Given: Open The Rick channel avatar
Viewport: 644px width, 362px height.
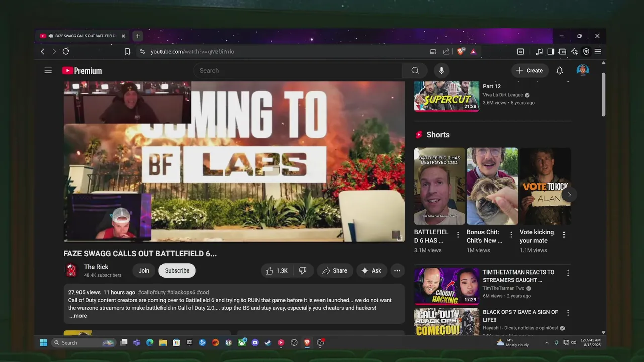Looking at the screenshot, I should (71, 270).
